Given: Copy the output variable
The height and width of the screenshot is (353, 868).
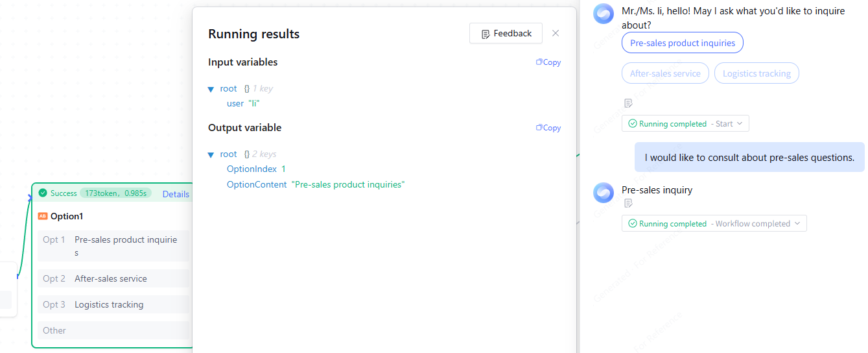Looking at the screenshot, I should pos(548,128).
